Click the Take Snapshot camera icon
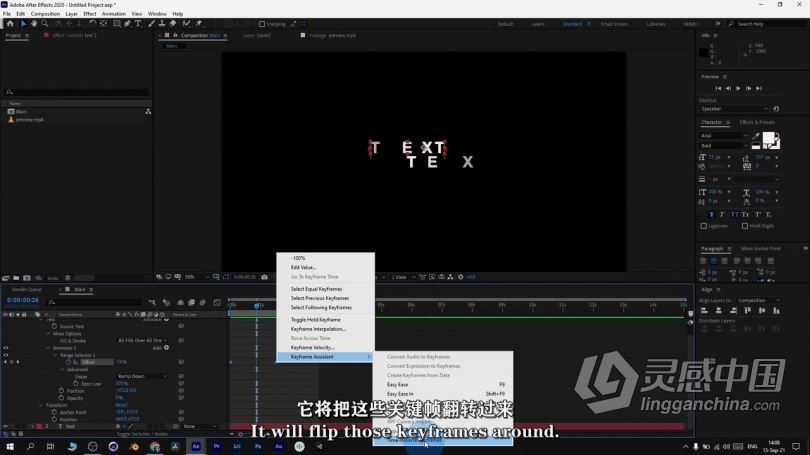Image resolution: width=810 pixels, height=455 pixels. (x=264, y=277)
